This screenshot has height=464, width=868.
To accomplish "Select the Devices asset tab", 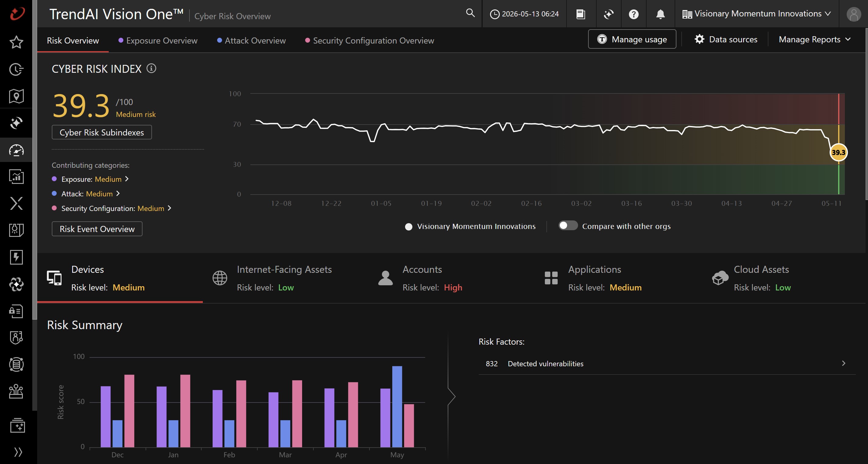I will [x=120, y=278].
